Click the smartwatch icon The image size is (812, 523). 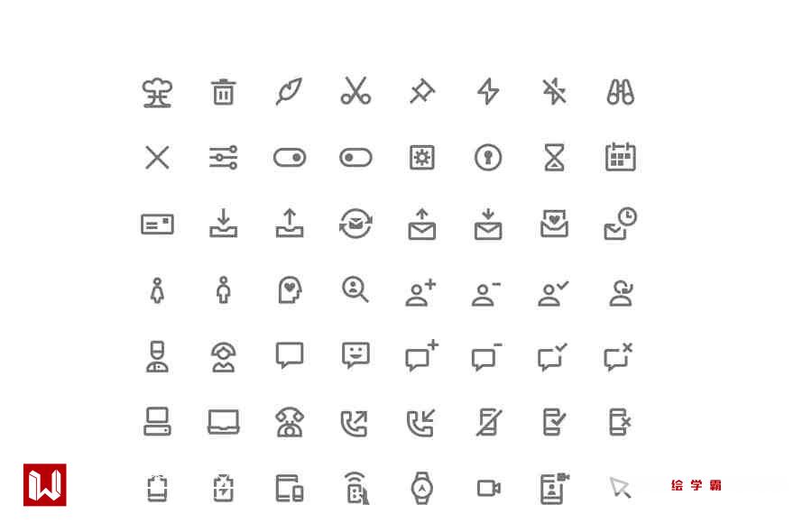422,488
